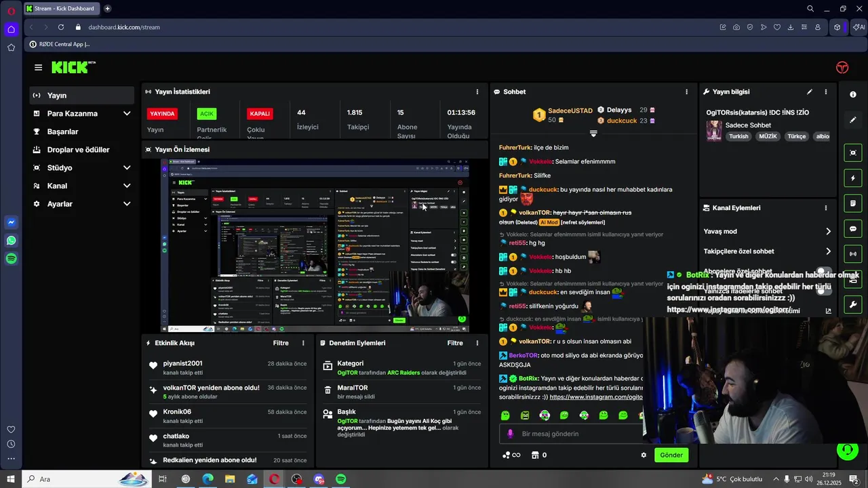The image size is (868, 488).
Task: Open Windows Start button
Action: [x=11, y=479]
